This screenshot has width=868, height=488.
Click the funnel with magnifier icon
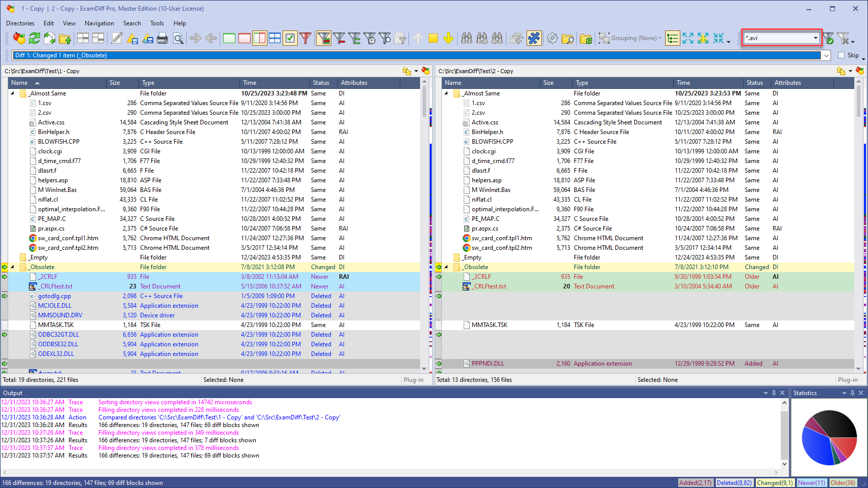click(385, 38)
